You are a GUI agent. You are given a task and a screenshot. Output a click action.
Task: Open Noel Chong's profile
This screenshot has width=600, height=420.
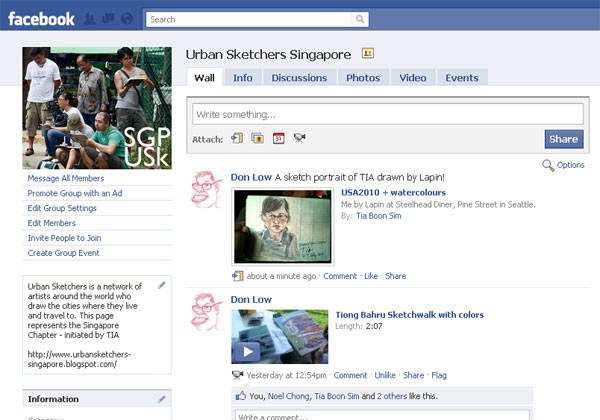[x=289, y=396]
